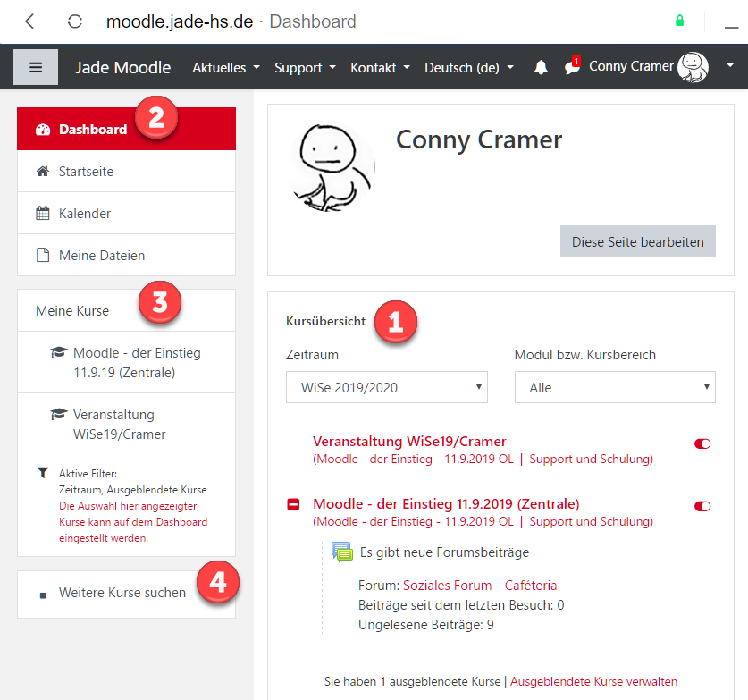Open sidebar course Veranstaltung WiSe19/Cramer

[126, 424]
